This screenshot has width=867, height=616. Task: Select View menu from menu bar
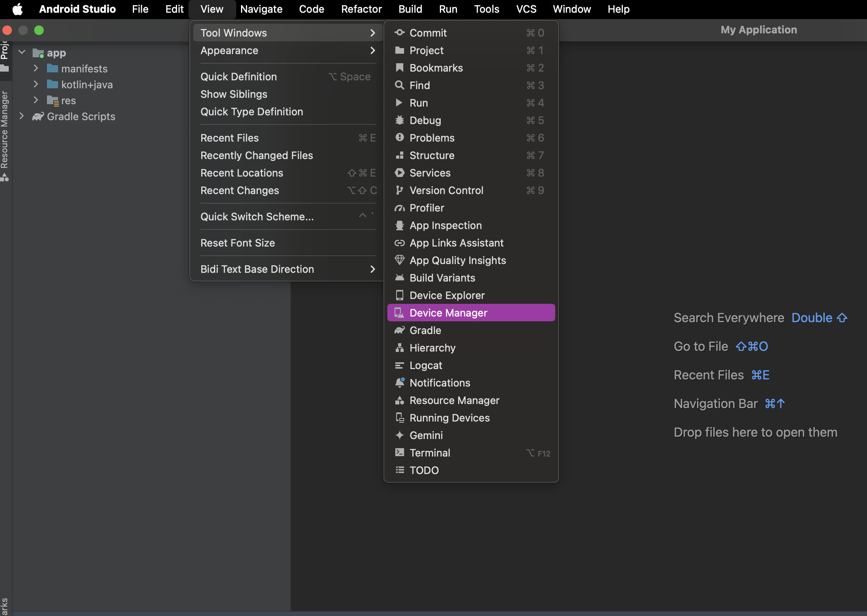click(x=211, y=9)
